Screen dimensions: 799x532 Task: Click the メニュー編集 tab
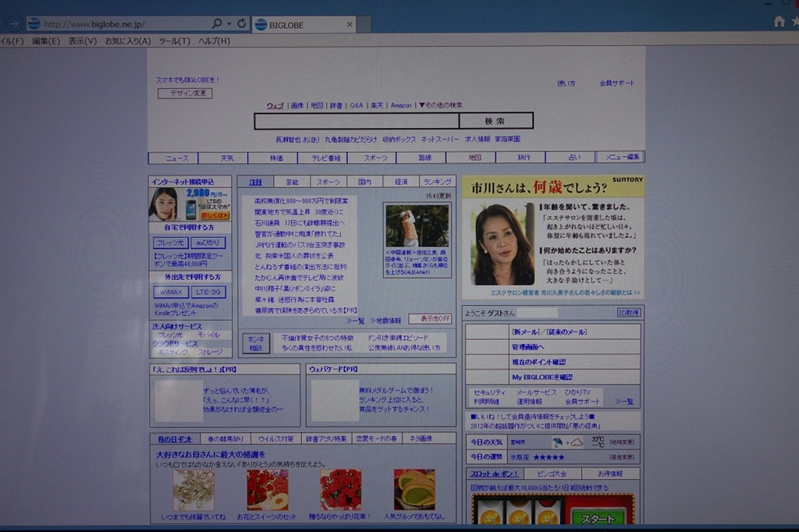(x=620, y=157)
